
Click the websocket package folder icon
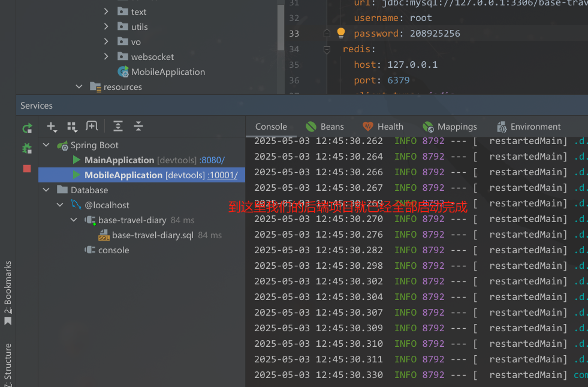[x=123, y=56]
